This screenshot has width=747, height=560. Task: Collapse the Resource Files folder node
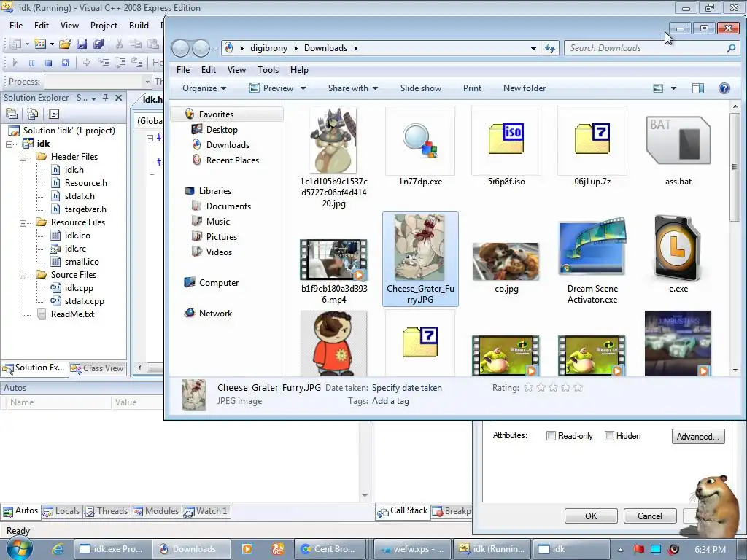(x=23, y=222)
